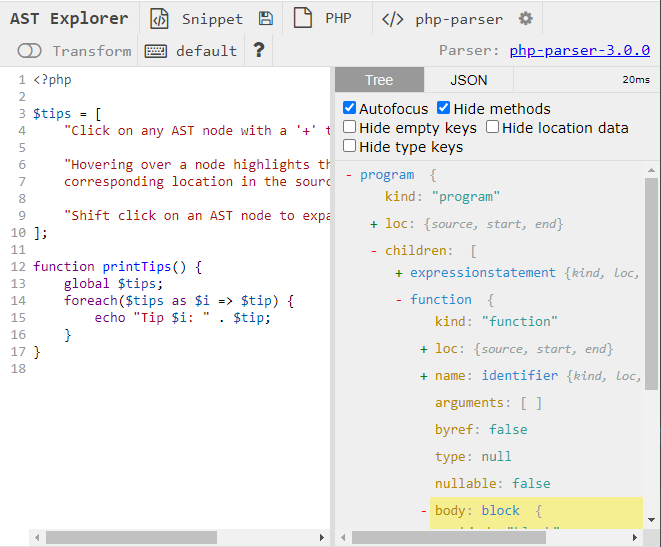Click the save floppy disk icon
The width and height of the screenshot is (661, 547).
[x=265, y=19]
